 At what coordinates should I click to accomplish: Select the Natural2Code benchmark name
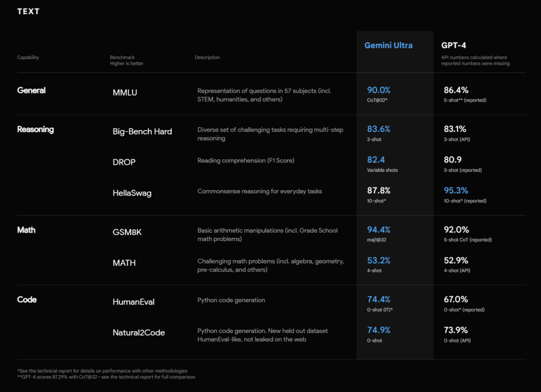[x=138, y=333]
